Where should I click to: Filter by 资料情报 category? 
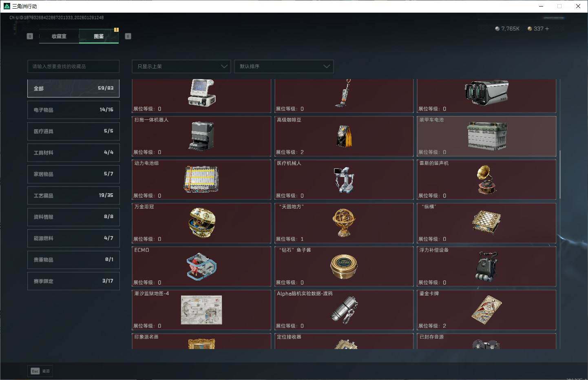coord(73,217)
